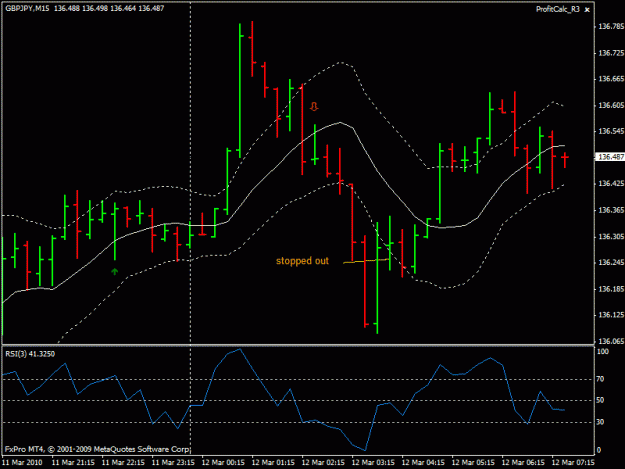The image size is (625, 469).
Task: Click the 136.365 price axis label
Action: pos(611,210)
